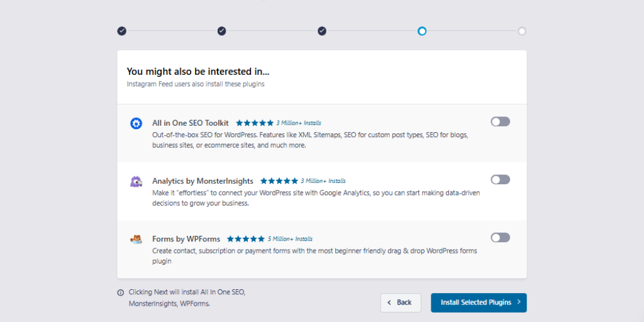Viewport: 644px width, 322px height.
Task: Click the All in One SEO gear icon
Action: click(x=136, y=123)
